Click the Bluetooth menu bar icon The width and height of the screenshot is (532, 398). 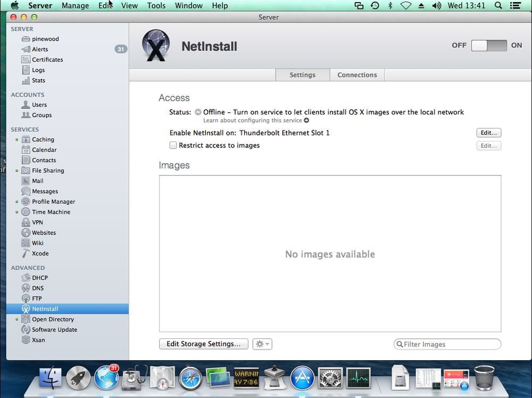pyautogui.click(x=390, y=5)
